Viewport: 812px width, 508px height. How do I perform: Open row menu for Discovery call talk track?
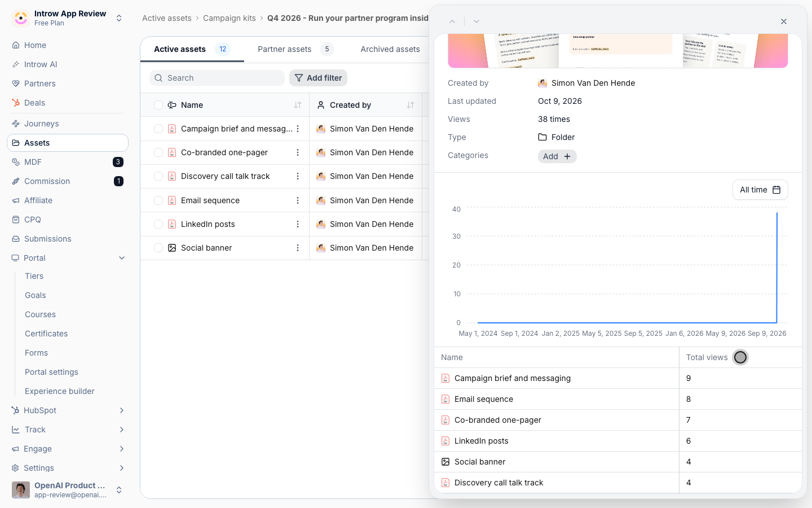[x=298, y=176]
